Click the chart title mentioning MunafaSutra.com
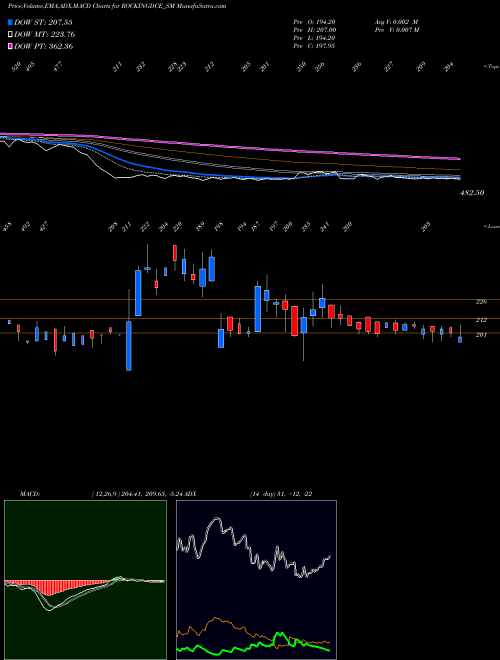This screenshot has height=660, width=500. pos(117,6)
